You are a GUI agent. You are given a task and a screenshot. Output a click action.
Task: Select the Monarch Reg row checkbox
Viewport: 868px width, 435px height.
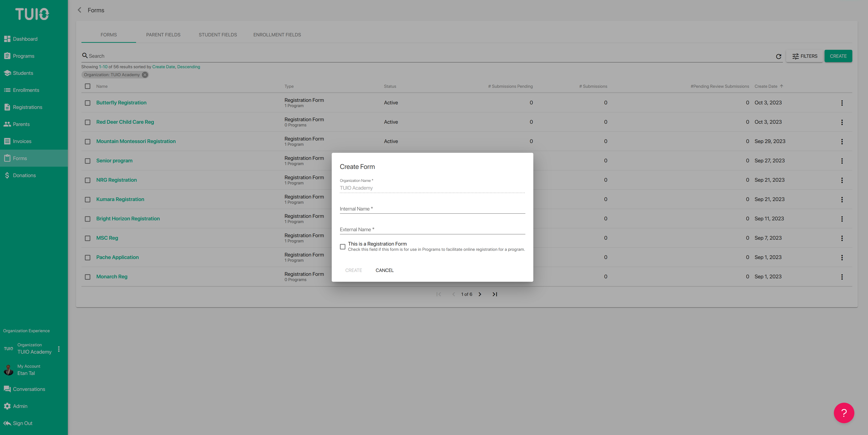(x=88, y=277)
